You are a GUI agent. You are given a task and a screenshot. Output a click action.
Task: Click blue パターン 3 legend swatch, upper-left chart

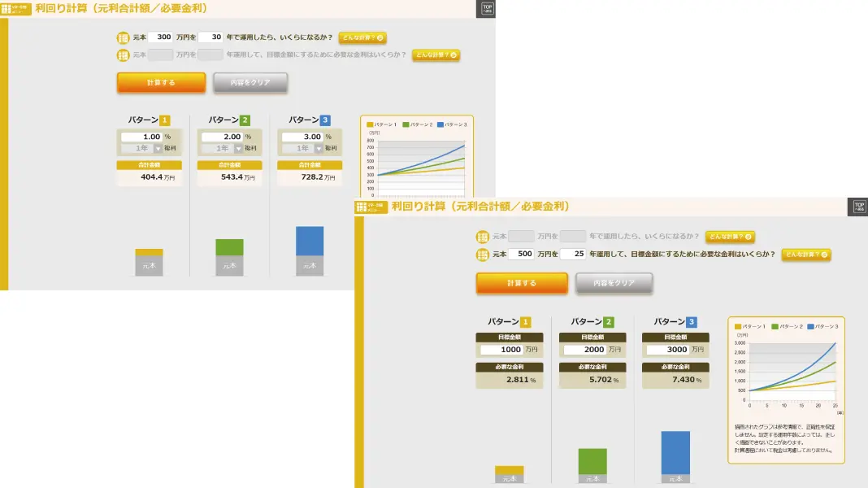point(441,124)
